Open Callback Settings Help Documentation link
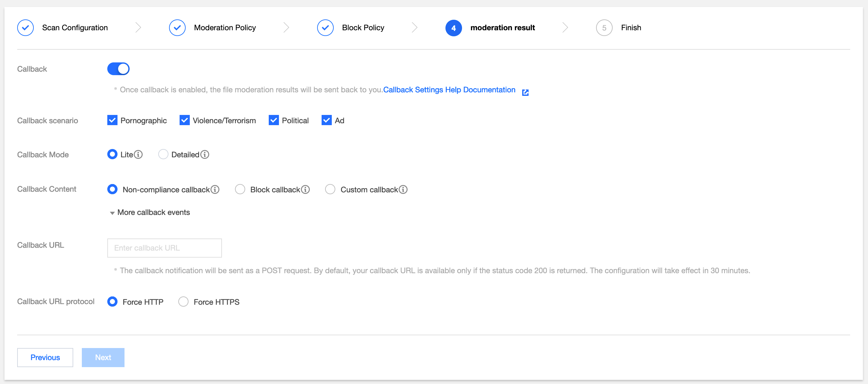 pyautogui.click(x=449, y=89)
